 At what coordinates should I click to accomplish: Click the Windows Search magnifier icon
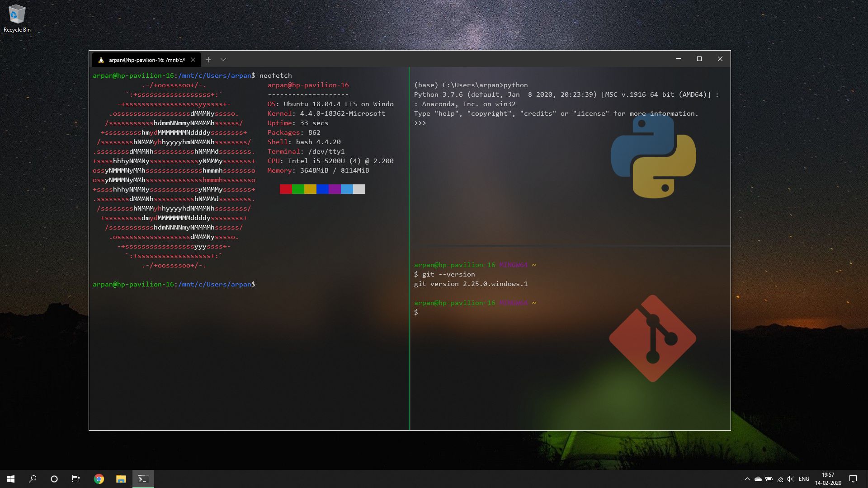tap(32, 479)
